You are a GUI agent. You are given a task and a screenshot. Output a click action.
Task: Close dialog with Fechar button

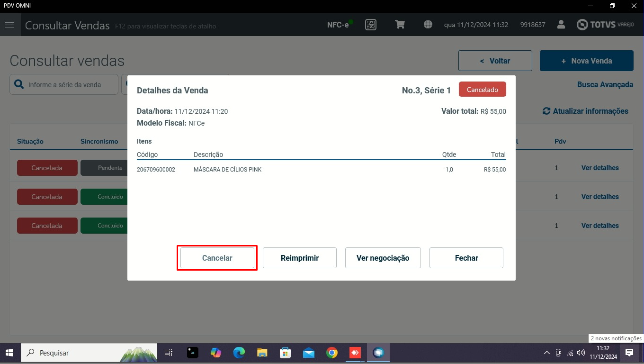466,258
